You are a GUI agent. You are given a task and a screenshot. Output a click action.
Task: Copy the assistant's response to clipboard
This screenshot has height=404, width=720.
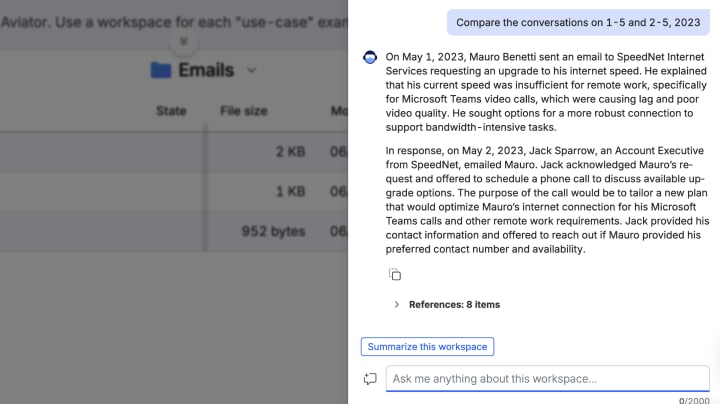395,275
